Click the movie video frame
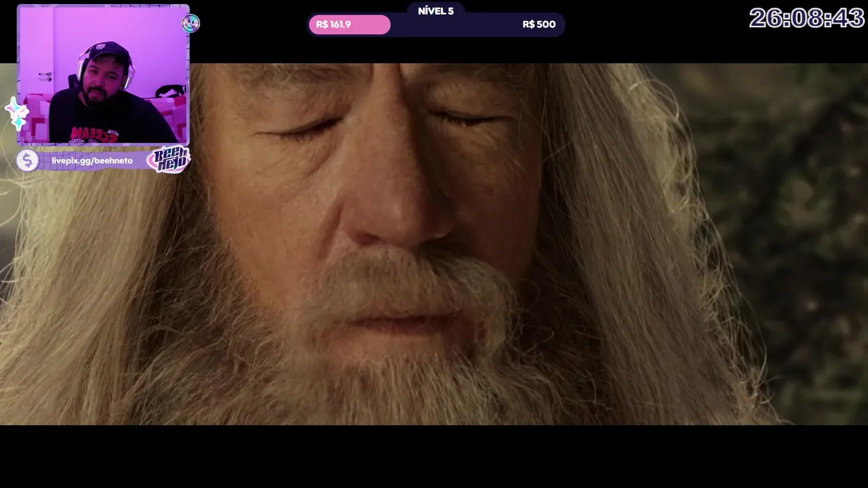This screenshot has width=868, height=488. 434,244
